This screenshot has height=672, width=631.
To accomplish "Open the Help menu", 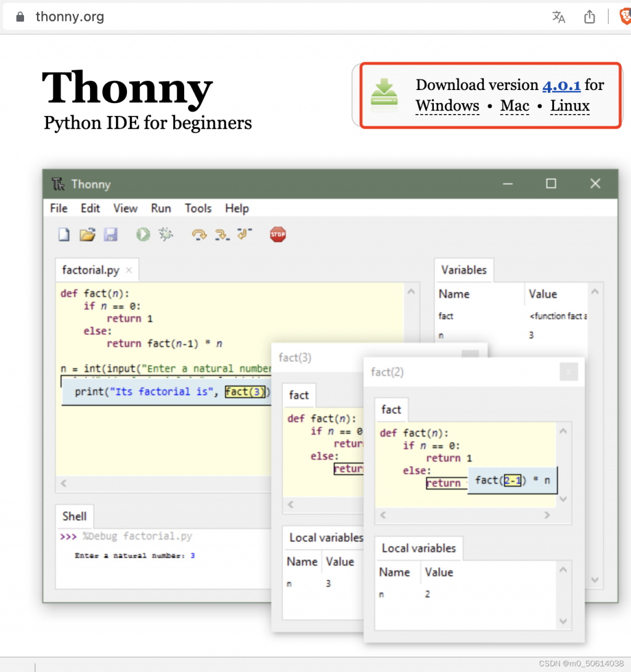I will [237, 208].
